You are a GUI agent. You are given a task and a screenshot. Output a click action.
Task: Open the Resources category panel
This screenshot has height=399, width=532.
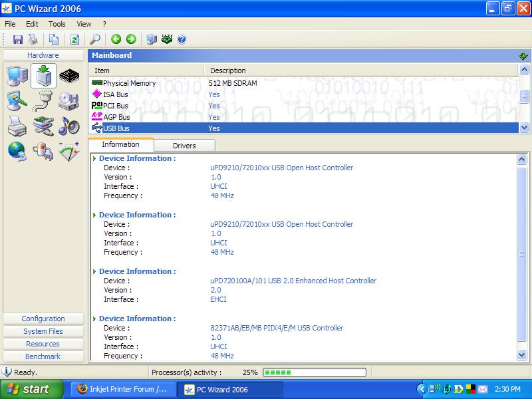[x=43, y=344]
